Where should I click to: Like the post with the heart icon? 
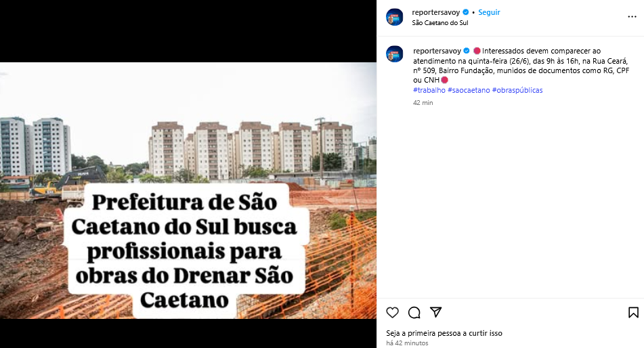(x=392, y=313)
